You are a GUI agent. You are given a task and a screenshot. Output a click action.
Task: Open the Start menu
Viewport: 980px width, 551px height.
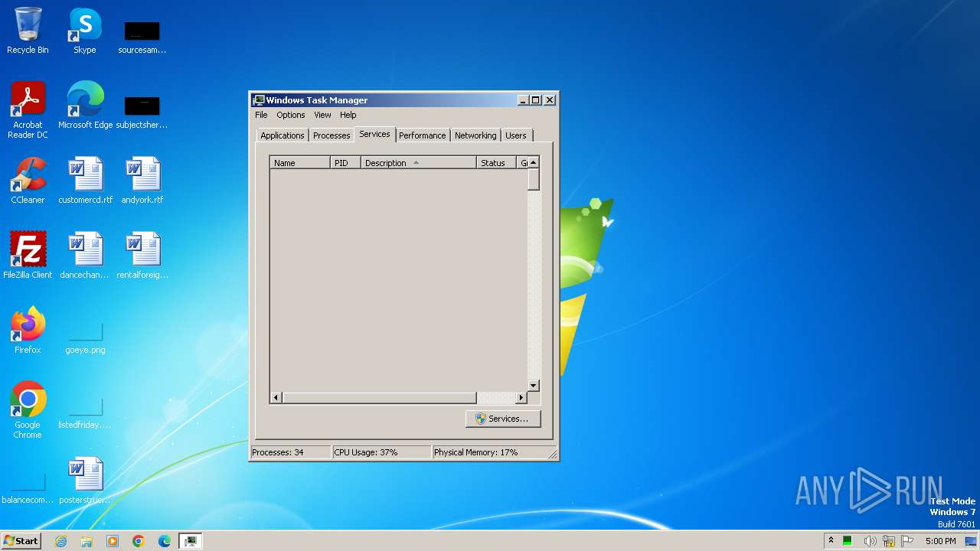[21, 541]
